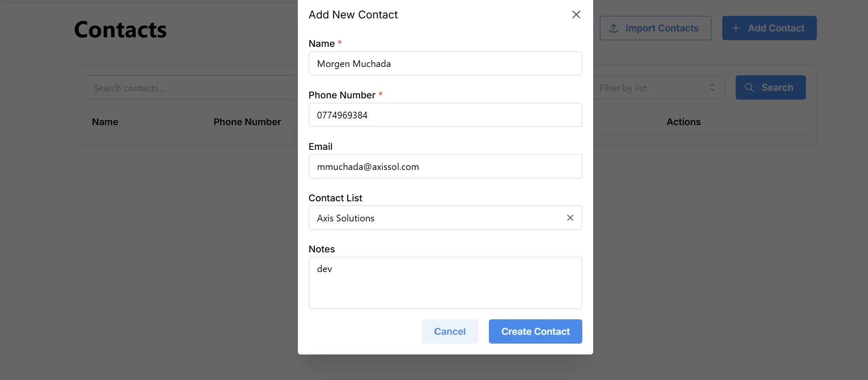Click the magnifier icon inside Search button
Viewport: 868px width, 380px height.
point(749,87)
